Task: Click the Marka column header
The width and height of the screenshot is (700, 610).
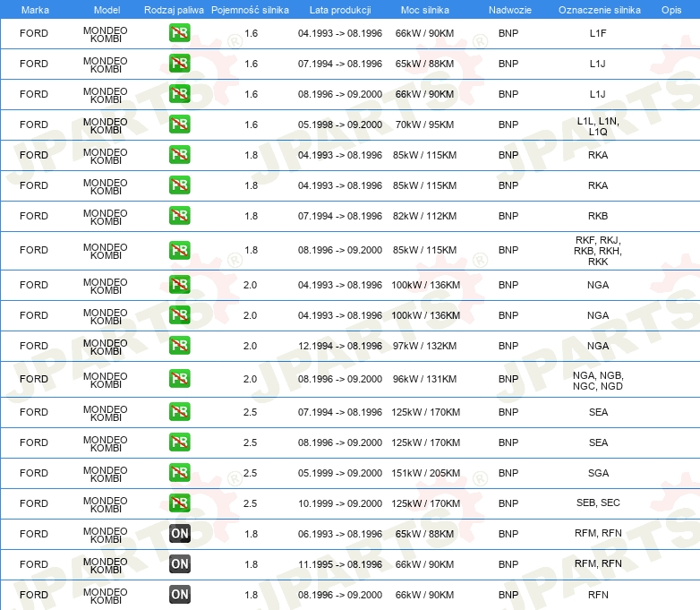Action: (35, 10)
